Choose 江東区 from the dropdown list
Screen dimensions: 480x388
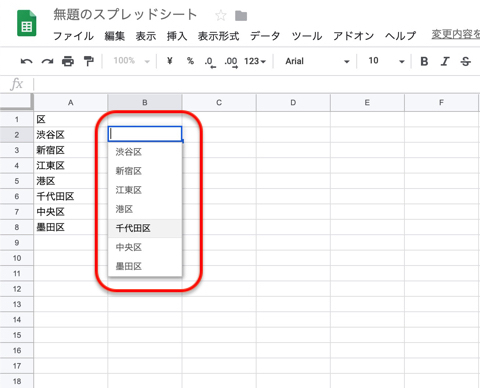145,190
